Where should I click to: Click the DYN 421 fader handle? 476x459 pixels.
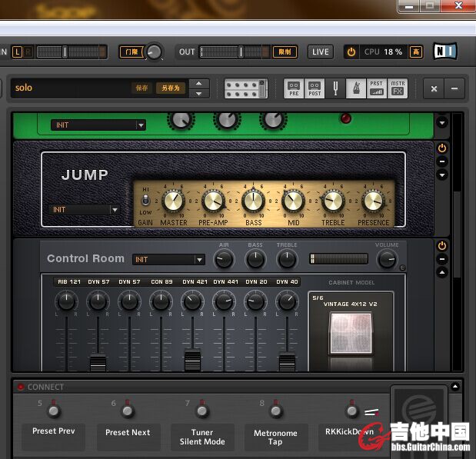coord(192,361)
